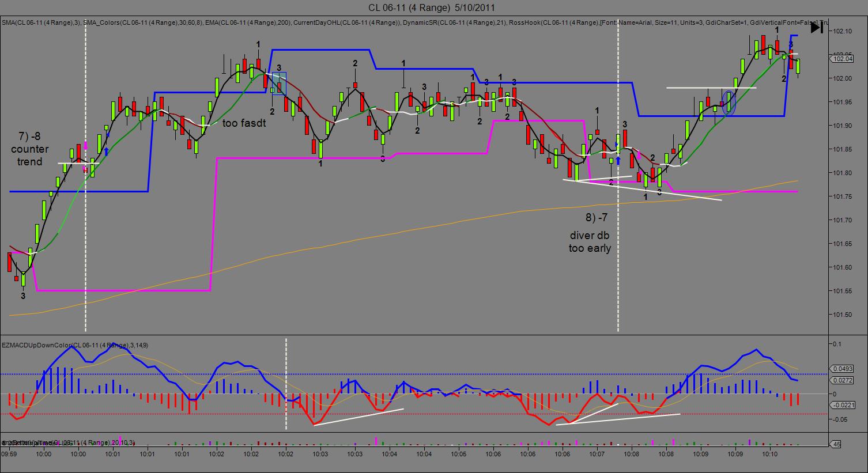This screenshot has width=868, height=473.
Task: Click the MACD value marker 0.0272
Action: tap(843, 380)
